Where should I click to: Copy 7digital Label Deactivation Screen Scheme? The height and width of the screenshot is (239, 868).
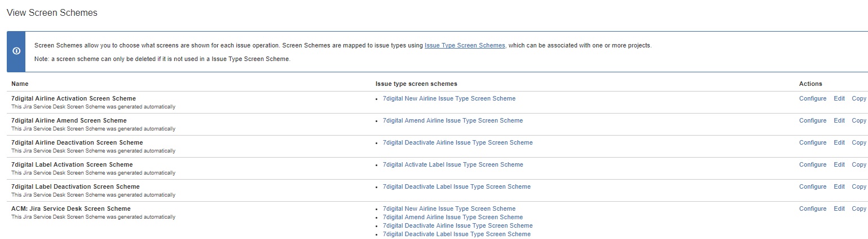tap(859, 186)
